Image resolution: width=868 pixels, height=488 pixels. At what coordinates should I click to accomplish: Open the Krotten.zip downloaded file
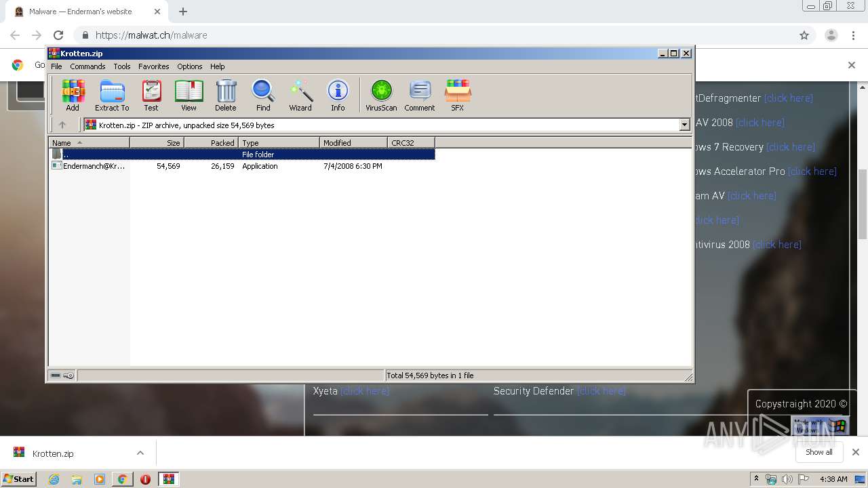coord(53,453)
